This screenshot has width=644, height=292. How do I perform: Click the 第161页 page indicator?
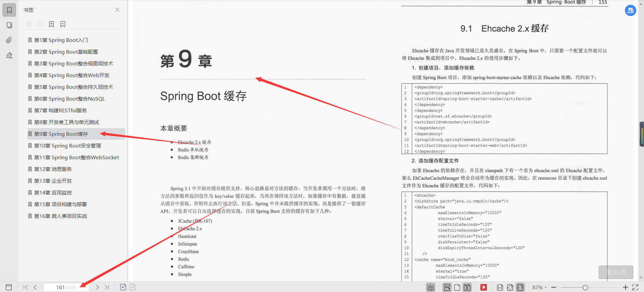click(x=616, y=272)
